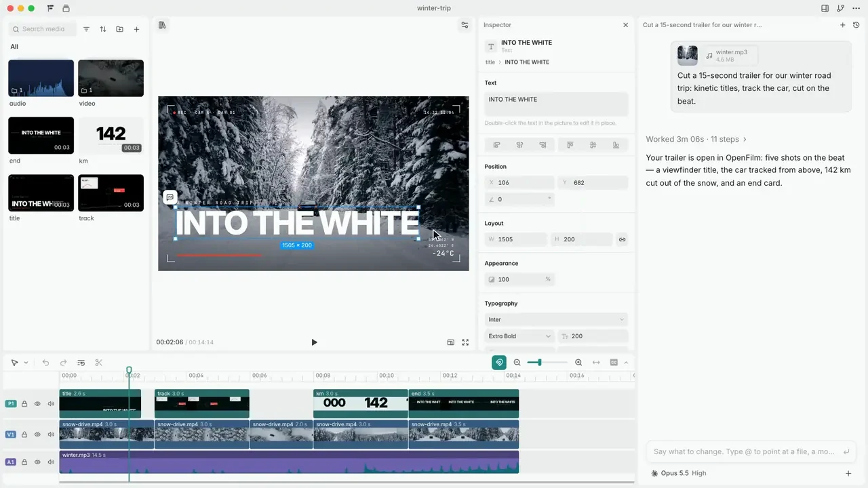Add new media with the plus icon
This screenshot has height=488, width=868.
point(136,29)
